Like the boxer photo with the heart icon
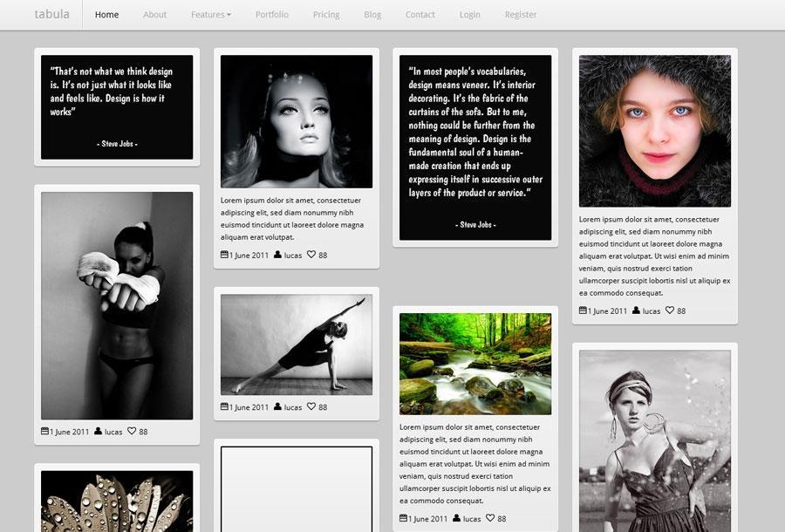The image size is (785, 532). tap(132, 431)
